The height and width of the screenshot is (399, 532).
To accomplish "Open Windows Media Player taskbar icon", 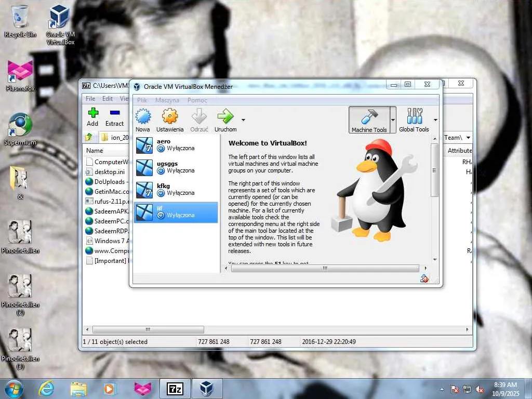I will pos(110,389).
